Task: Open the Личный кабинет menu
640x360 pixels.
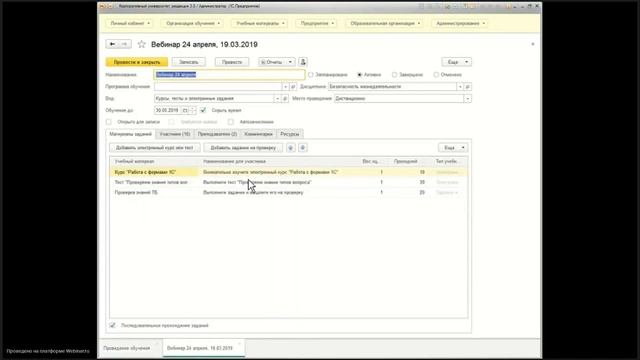Action: (130, 23)
